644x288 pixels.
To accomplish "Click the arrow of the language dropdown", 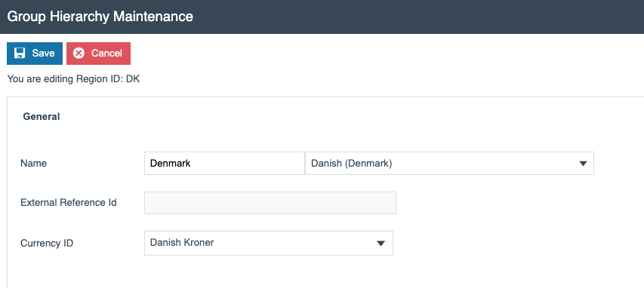I will [x=582, y=164].
